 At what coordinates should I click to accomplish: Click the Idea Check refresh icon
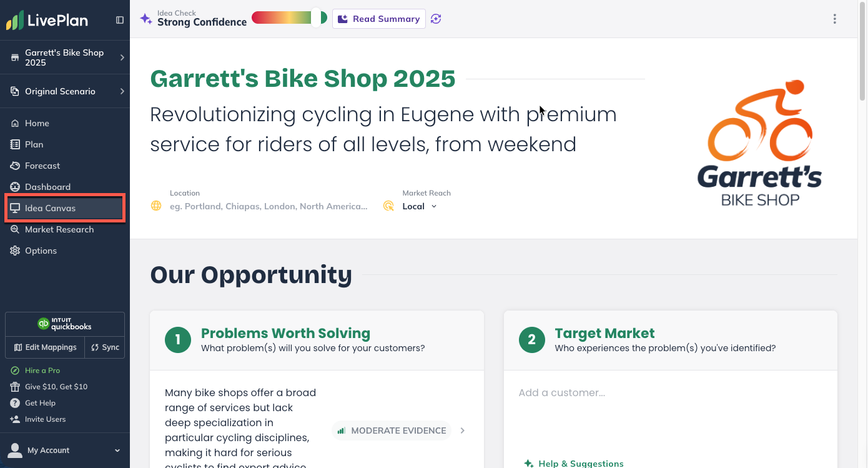point(436,19)
